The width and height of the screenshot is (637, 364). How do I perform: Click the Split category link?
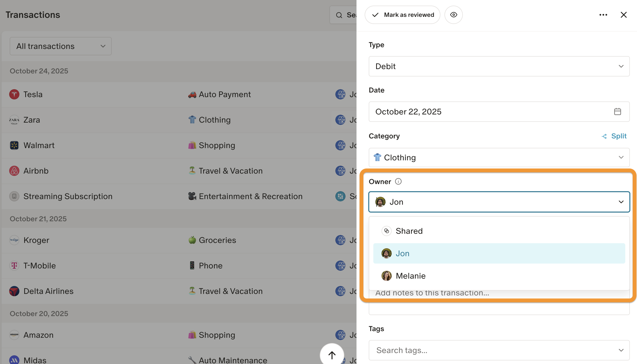[614, 136]
